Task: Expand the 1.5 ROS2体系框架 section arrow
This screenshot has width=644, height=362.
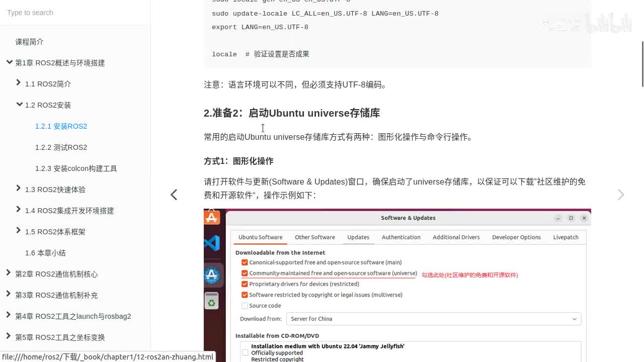Action: coord(19,231)
